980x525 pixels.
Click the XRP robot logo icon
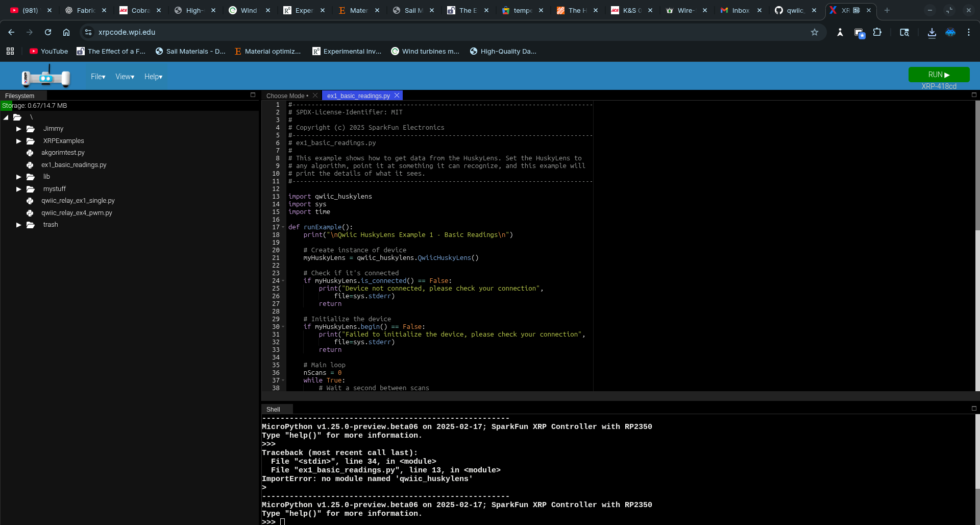tap(46, 77)
